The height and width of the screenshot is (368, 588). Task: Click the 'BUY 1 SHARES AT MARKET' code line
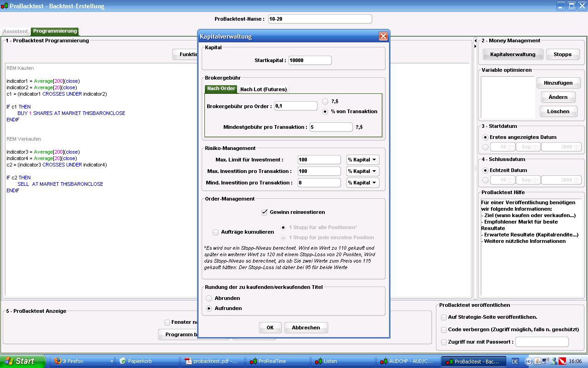click(x=71, y=113)
